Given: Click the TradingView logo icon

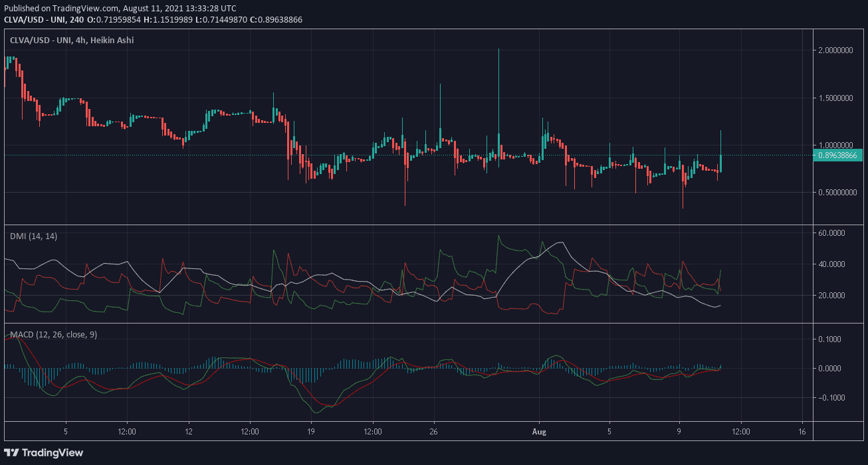Looking at the screenshot, I should (x=13, y=452).
